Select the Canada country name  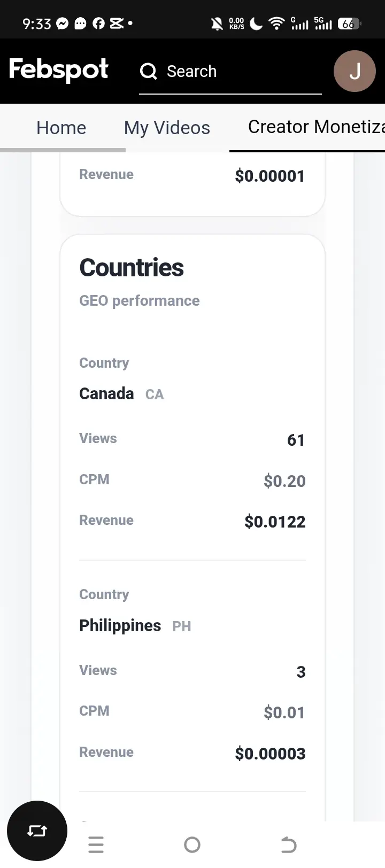pyautogui.click(x=106, y=393)
